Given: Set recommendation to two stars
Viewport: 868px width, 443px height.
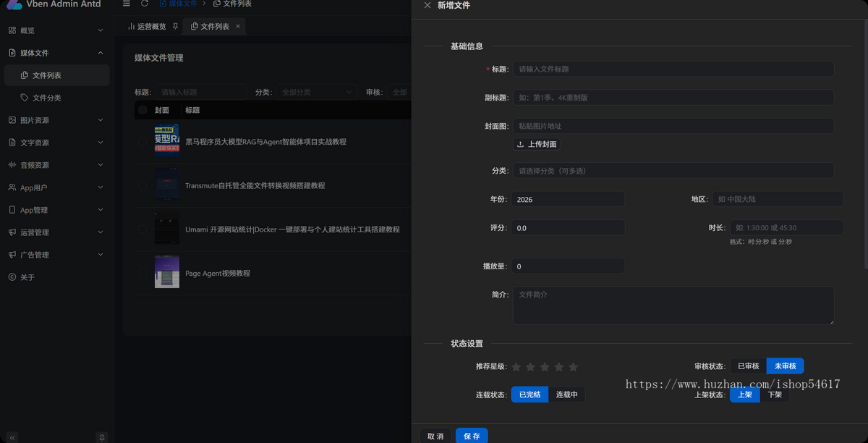Looking at the screenshot, I should 530,367.
